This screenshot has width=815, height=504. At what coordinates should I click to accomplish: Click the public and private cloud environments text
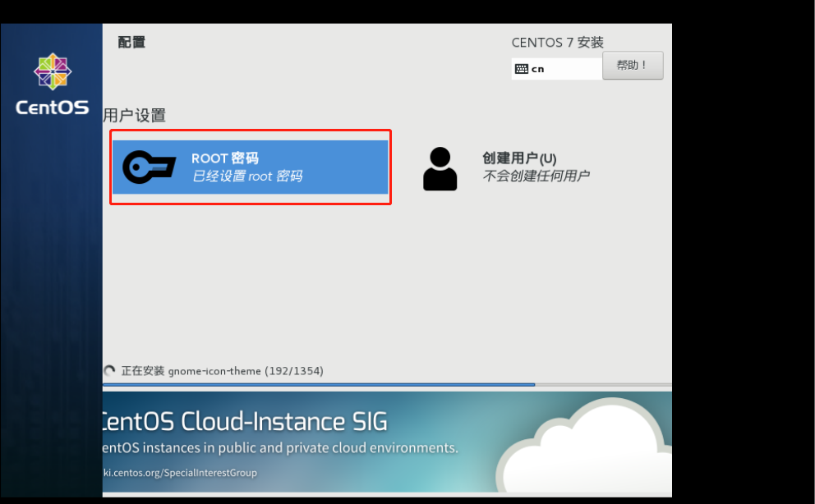click(280, 448)
